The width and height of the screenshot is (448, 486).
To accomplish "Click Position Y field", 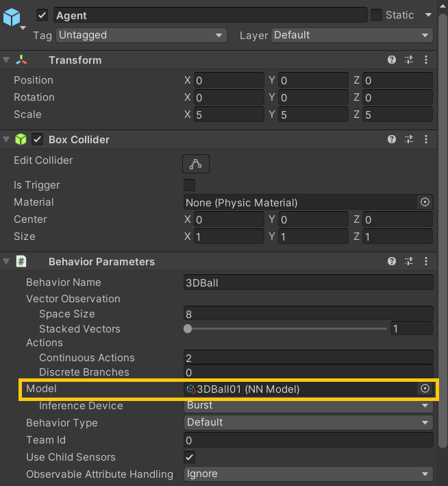I will point(313,80).
